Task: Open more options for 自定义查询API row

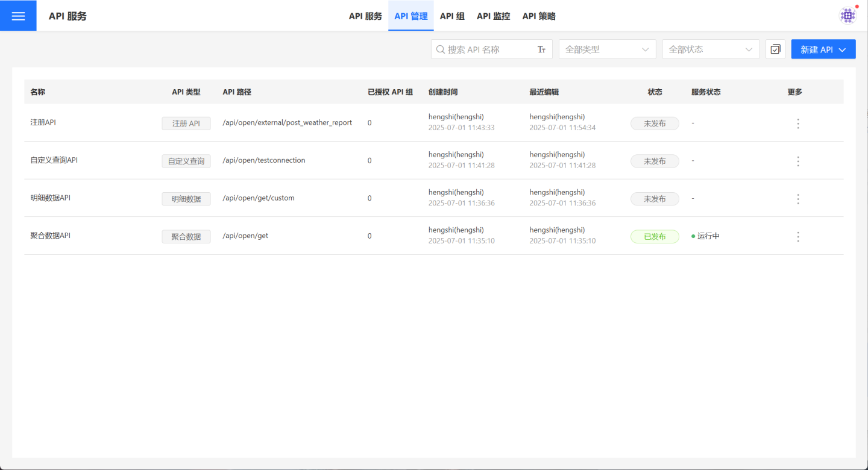Action: [797, 161]
